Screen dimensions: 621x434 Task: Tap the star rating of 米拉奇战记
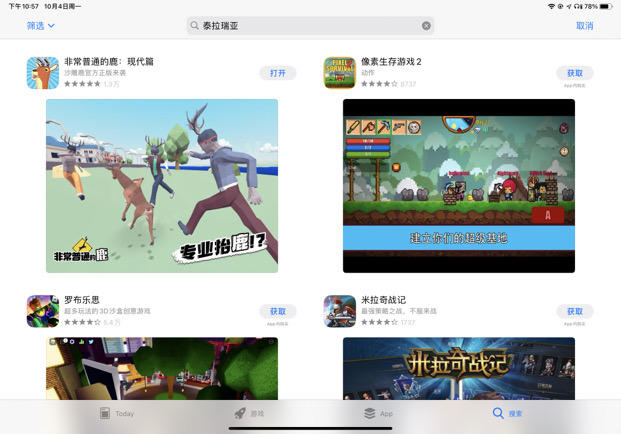(x=379, y=322)
